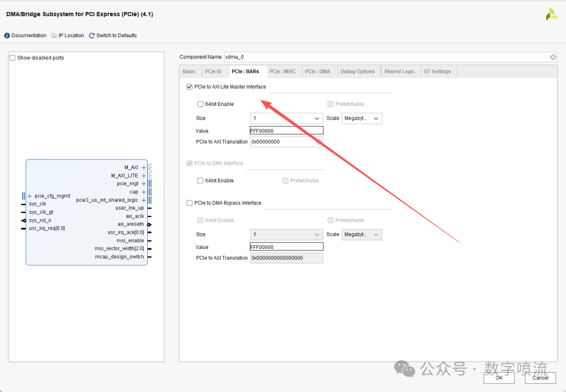
Task: Select the PCIe : BARs tab
Action: click(x=245, y=71)
